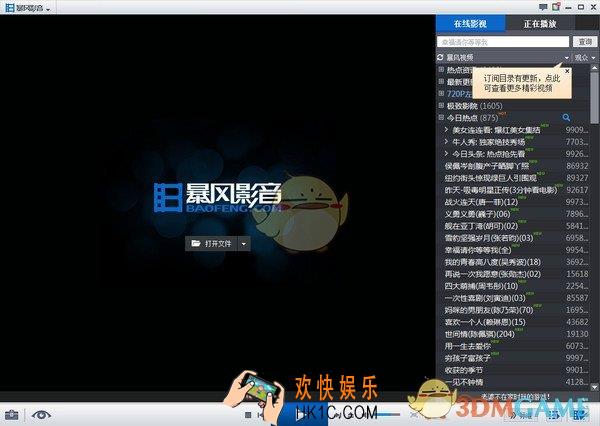Focus the video search input field
This screenshot has width=600, height=426.
coord(503,42)
